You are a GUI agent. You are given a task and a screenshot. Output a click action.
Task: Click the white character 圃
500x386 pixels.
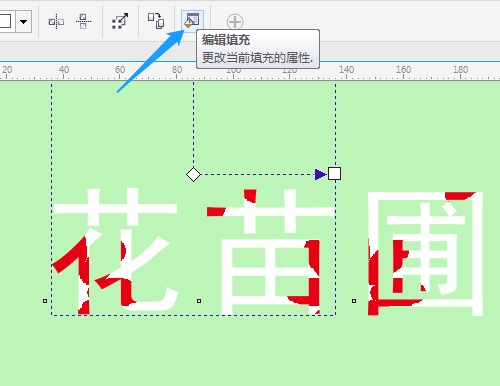pyautogui.click(x=426, y=253)
